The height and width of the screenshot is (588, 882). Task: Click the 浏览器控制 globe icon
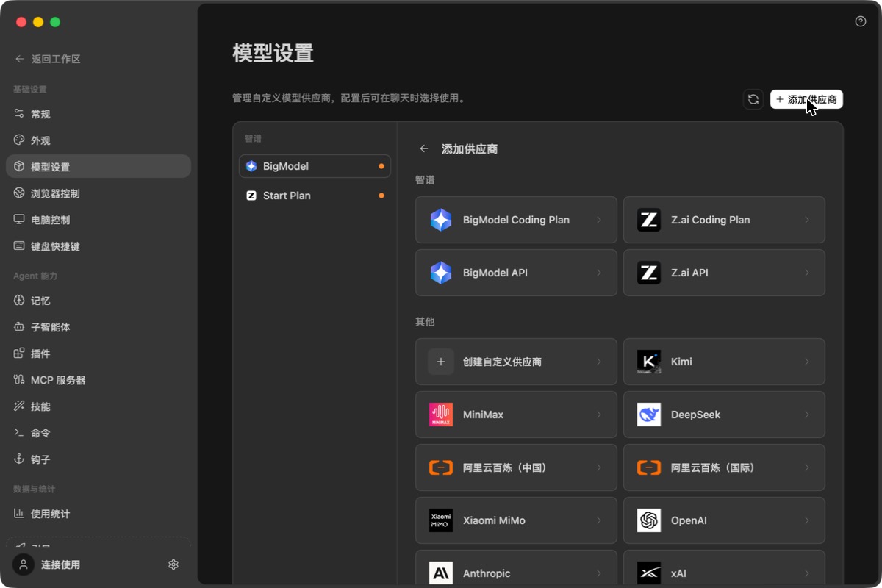[x=19, y=193]
